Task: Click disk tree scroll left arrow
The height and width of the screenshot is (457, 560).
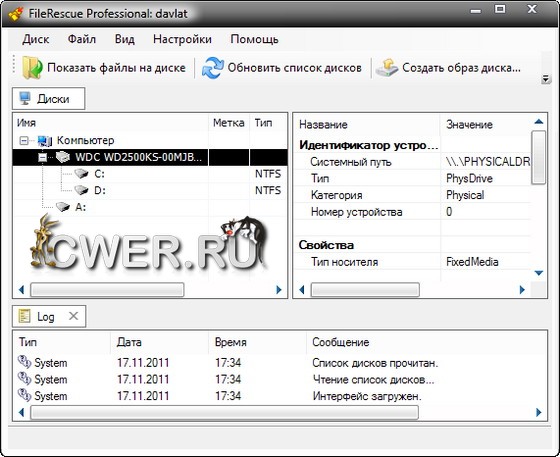Action: (21, 290)
